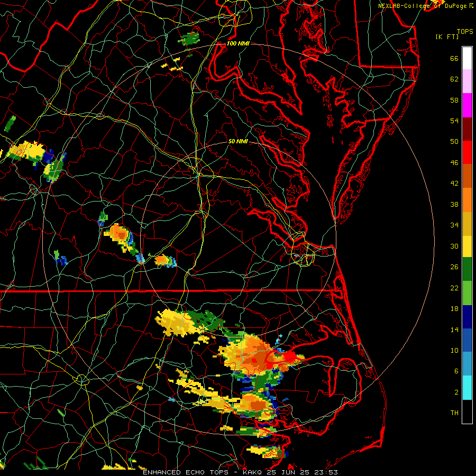Click the white swatch in the tops legend
This screenshot has height=476, width=476.
click(467, 58)
